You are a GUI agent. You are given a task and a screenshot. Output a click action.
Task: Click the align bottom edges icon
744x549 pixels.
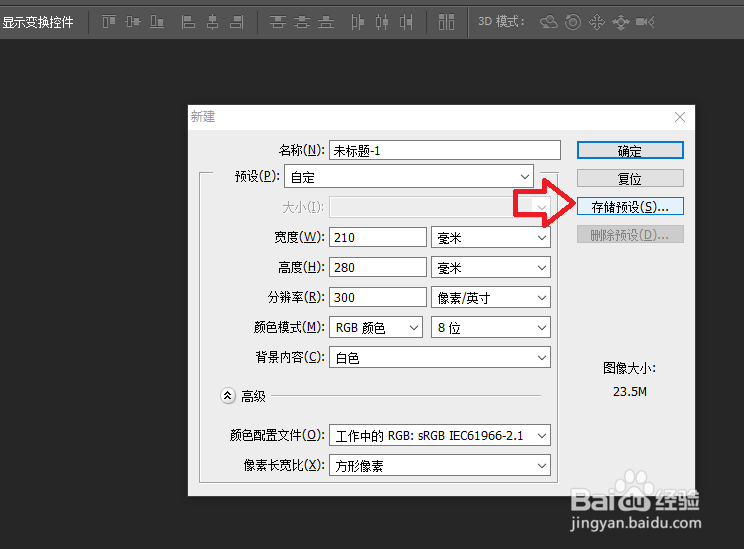157,22
